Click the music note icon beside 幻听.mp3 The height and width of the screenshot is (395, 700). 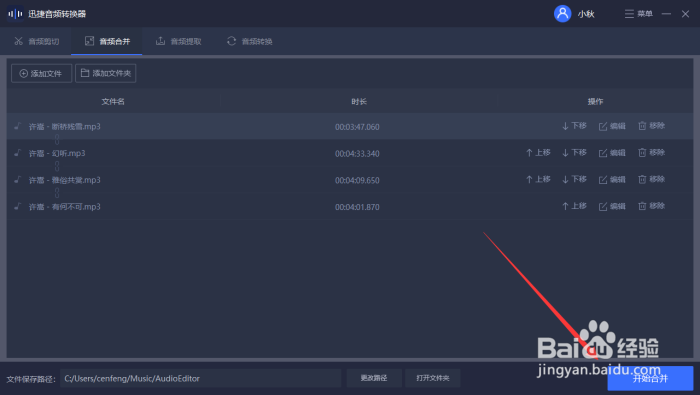(x=17, y=153)
